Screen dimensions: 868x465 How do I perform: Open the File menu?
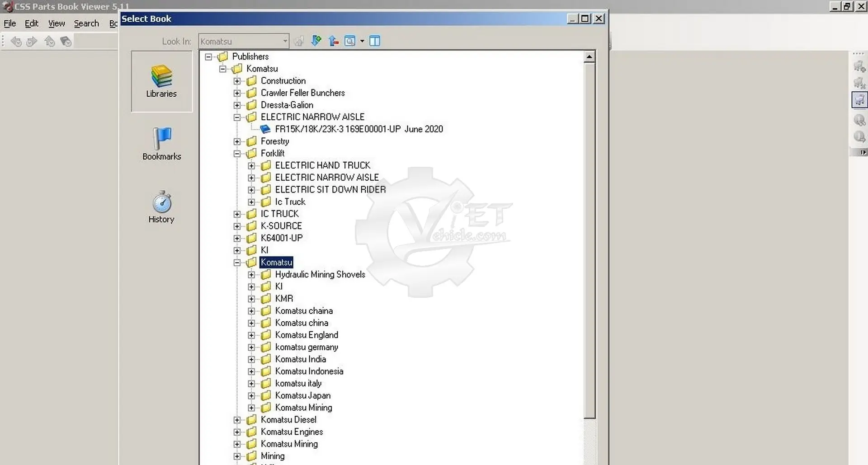[9, 23]
